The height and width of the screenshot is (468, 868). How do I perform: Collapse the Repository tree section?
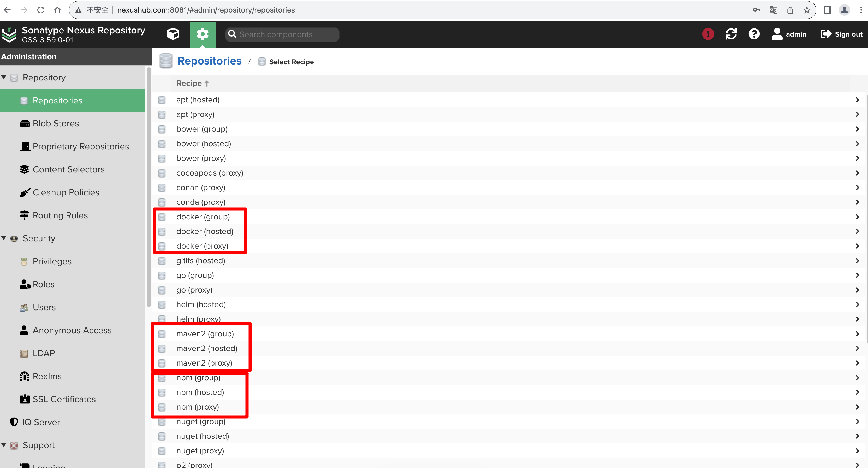tap(4, 77)
